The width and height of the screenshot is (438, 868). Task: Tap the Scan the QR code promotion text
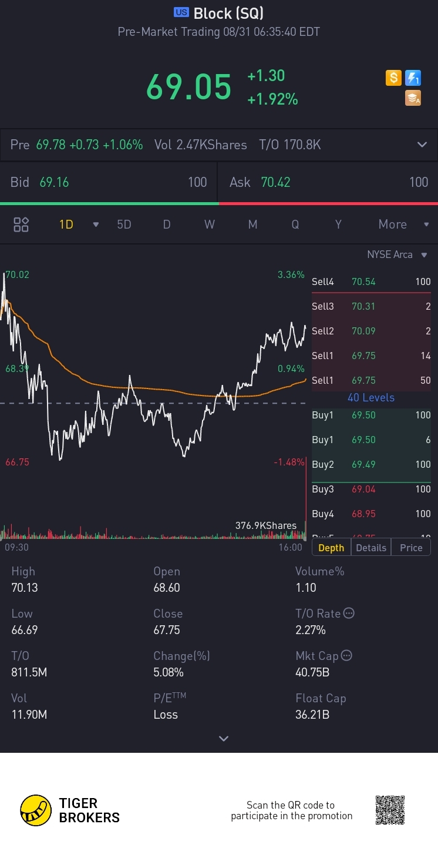tap(291, 810)
